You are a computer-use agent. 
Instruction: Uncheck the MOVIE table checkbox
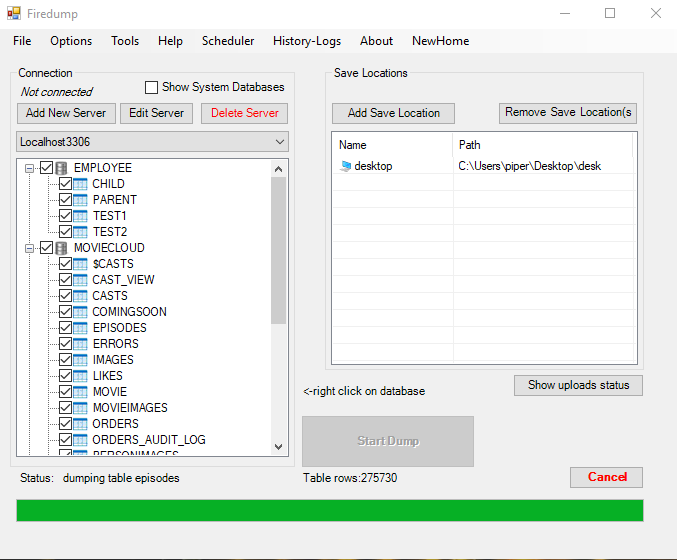[x=65, y=392]
